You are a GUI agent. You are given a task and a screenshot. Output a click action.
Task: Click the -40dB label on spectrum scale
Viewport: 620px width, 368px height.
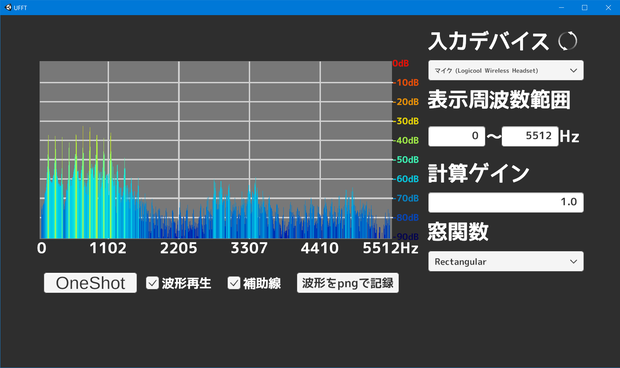point(407,141)
